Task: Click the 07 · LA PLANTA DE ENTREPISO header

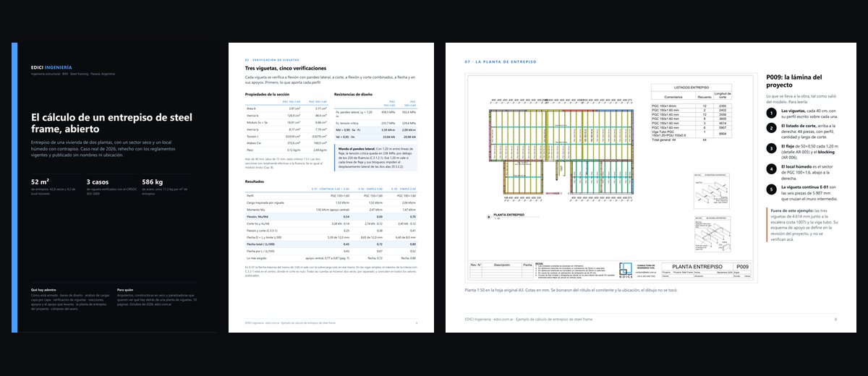Action: coord(501,62)
